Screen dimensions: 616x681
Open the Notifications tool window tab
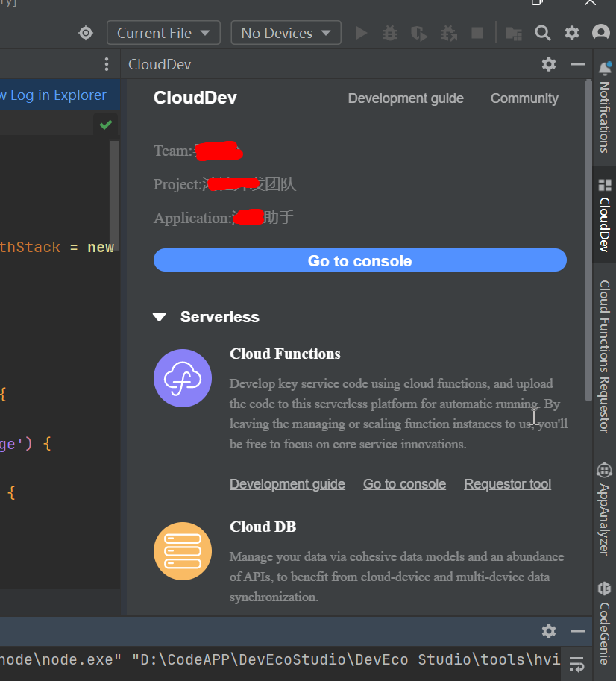click(x=604, y=109)
